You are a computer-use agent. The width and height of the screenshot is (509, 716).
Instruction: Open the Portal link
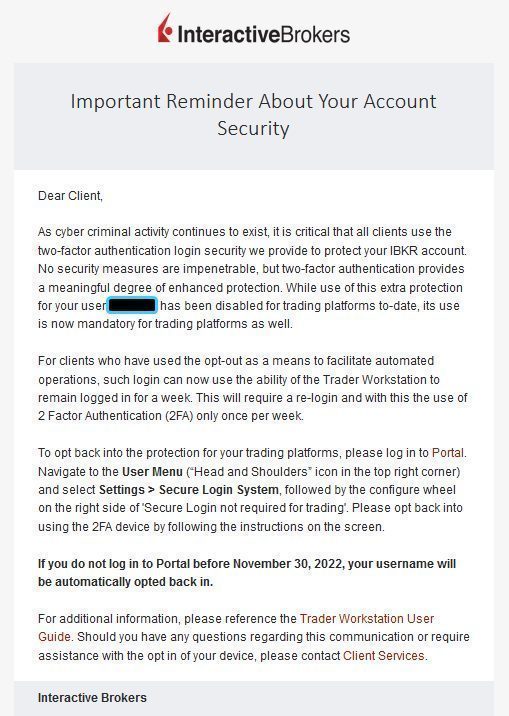point(447,453)
